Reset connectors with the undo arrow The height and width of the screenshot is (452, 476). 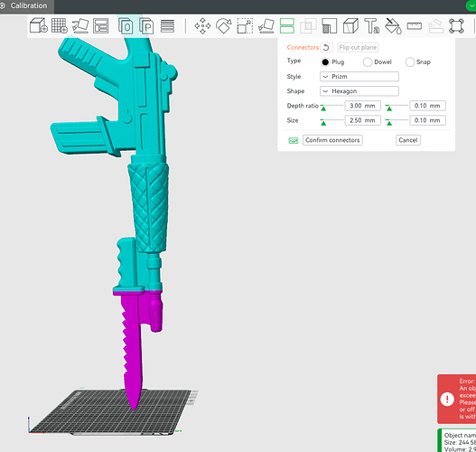[x=326, y=47]
